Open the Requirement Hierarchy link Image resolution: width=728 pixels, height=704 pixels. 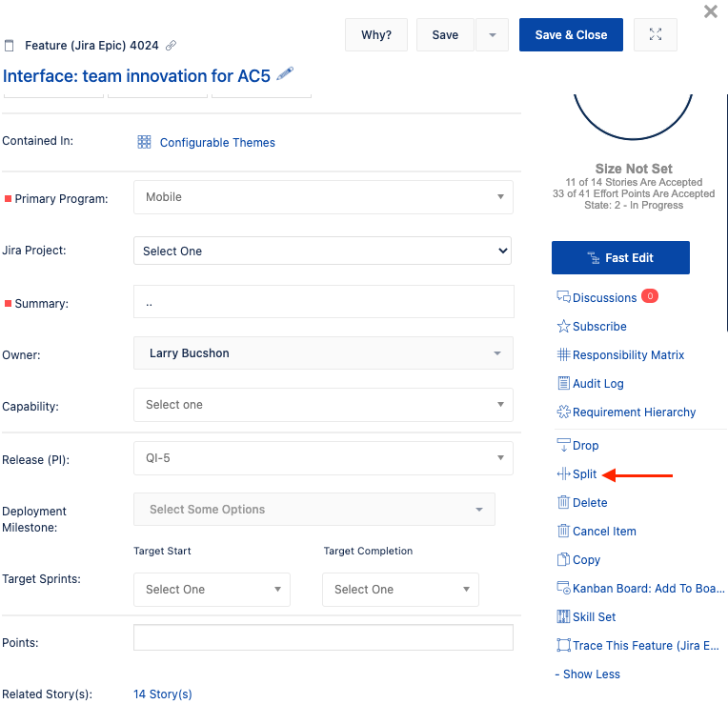tap(634, 412)
